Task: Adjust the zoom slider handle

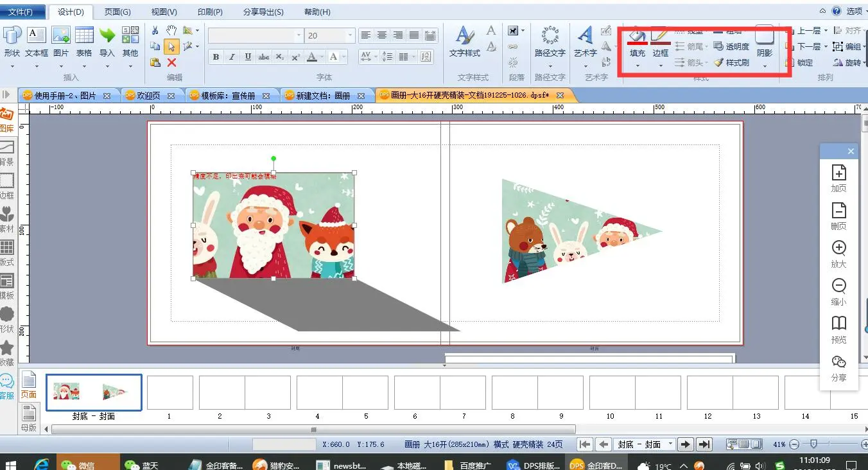Action: click(813, 444)
